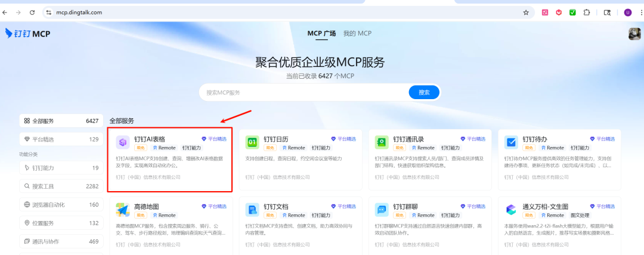Click 6427 count beside 全部服务
Viewport: 644px width, 255px height.
pyautogui.click(x=92, y=121)
